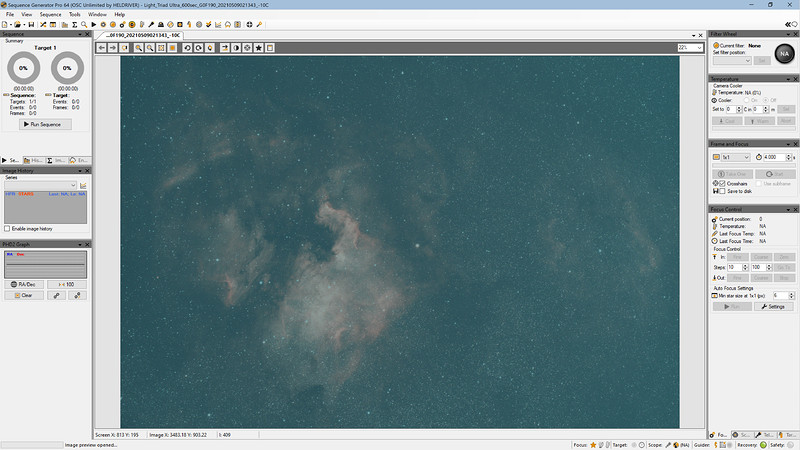Click the magnifier search icon in main toolbar

(x=84, y=24)
